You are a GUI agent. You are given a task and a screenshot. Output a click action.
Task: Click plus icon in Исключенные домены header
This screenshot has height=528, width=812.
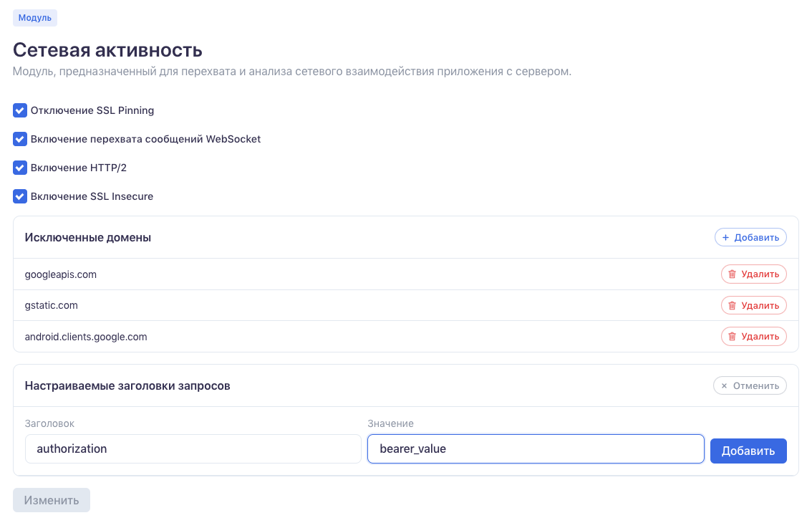725,237
